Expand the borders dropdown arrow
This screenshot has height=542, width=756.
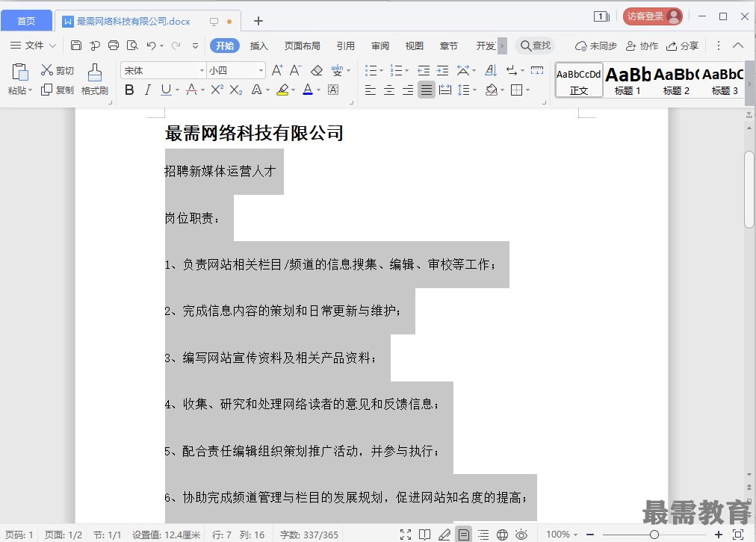(x=528, y=90)
